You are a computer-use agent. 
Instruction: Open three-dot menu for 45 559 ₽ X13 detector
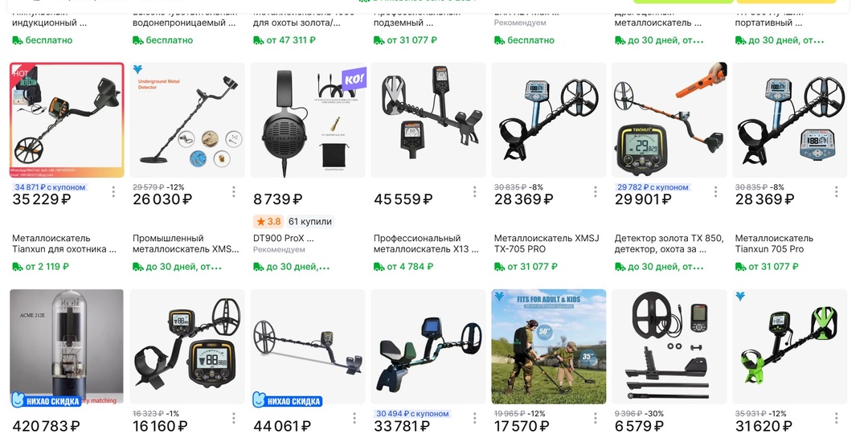[475, 191]
